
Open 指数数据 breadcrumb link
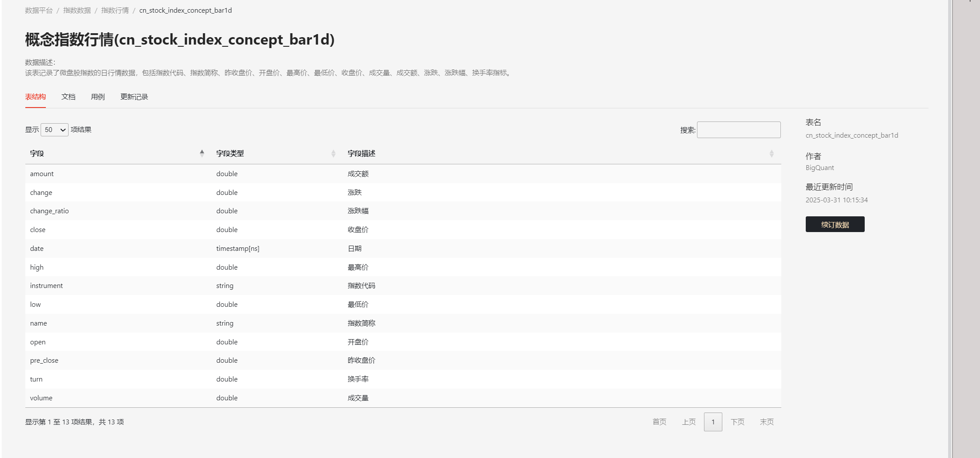tap(77, 10)
